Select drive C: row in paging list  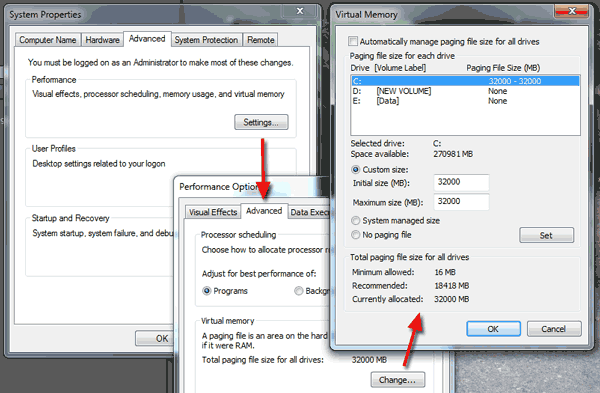pos(465,81)
